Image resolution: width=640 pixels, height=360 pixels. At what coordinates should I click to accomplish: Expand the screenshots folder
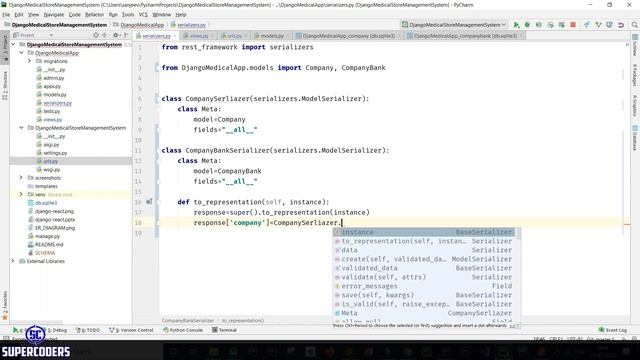point(21,178)
